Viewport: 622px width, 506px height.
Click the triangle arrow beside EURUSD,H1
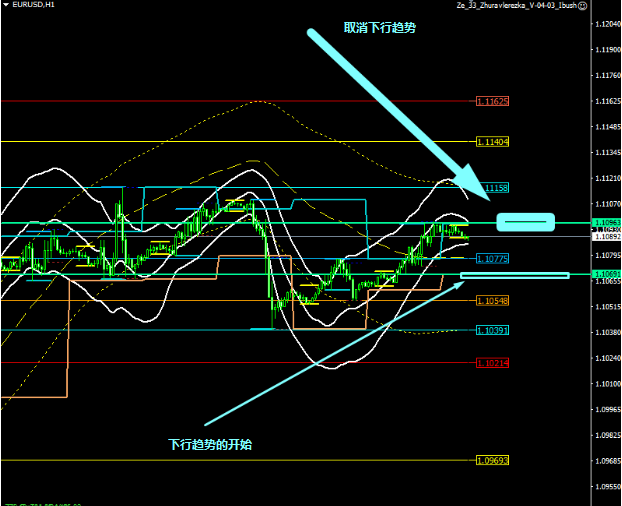5,5
